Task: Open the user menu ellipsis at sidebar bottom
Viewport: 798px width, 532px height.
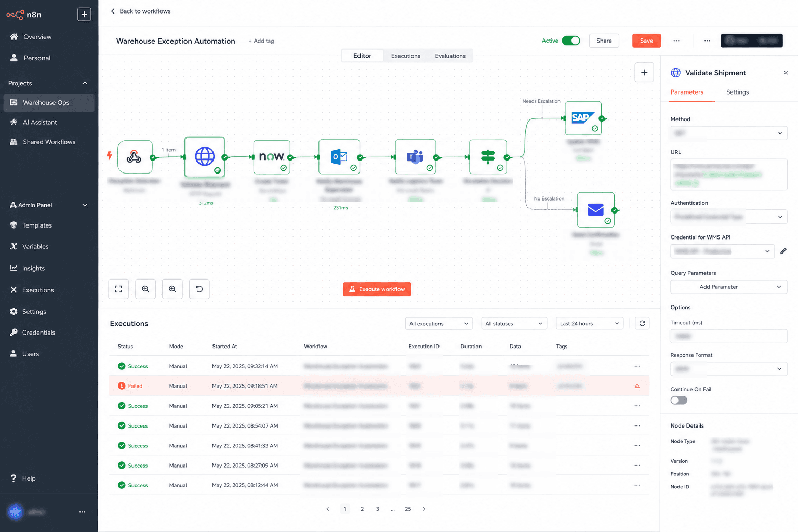Action: [82, 512]
